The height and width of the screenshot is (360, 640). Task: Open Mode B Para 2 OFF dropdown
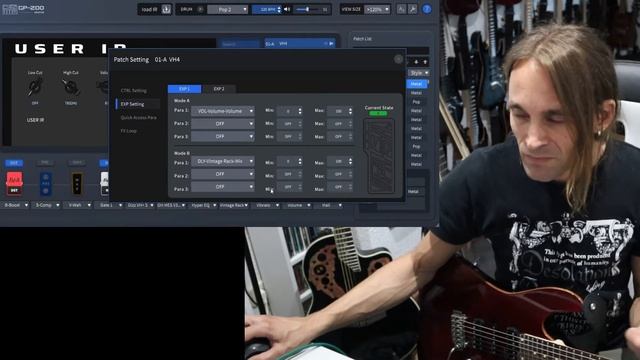(x=222, y=174)
